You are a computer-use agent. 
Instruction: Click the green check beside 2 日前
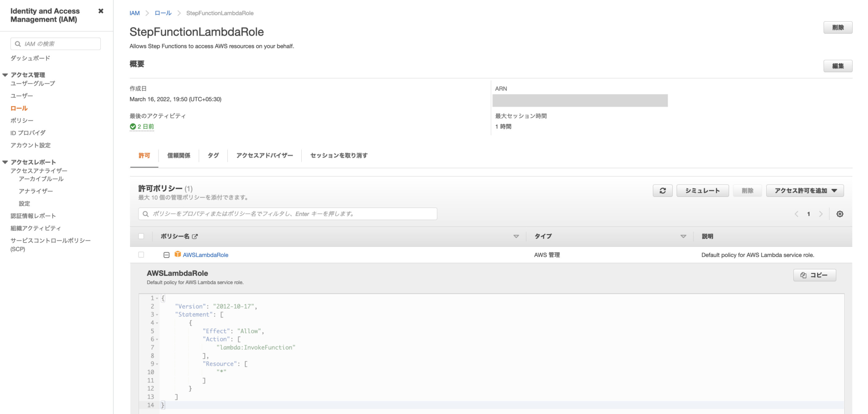(134, 126)
